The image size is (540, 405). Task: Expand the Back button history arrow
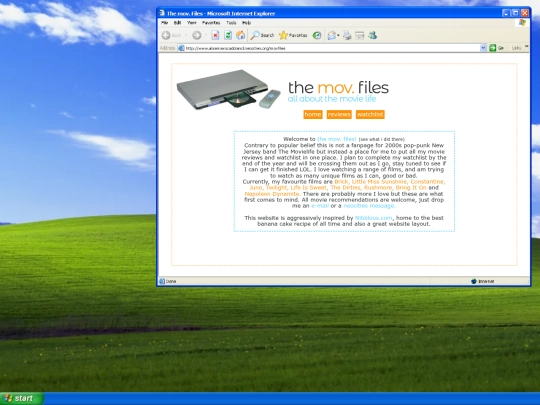[x=186, y=35]
